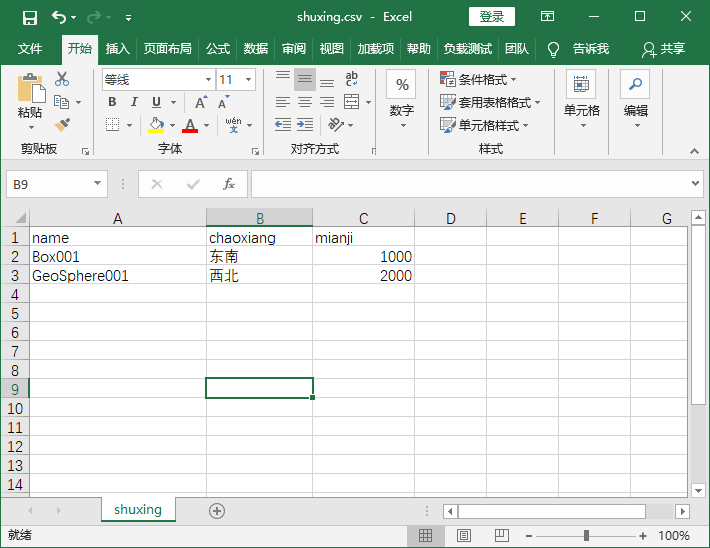Viewport: 710px width, 548px height.
Task: Click the Redo arrow icon
Action: [94, 17]
